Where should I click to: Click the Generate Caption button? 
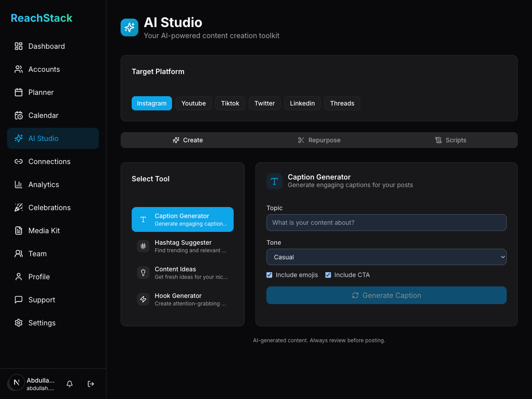point(386,295)
